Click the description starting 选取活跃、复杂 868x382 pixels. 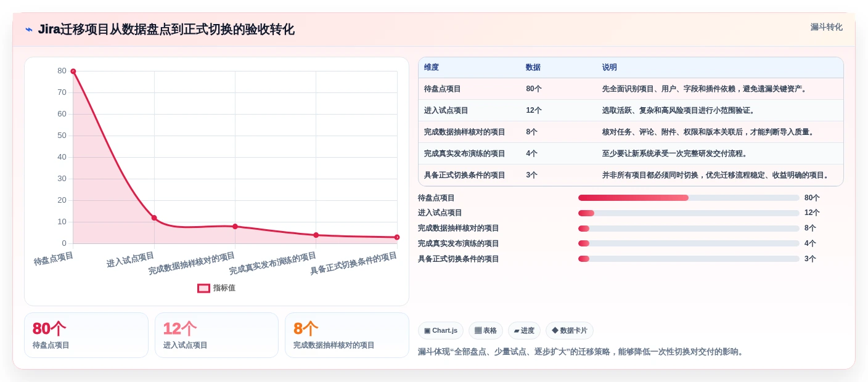680,110
